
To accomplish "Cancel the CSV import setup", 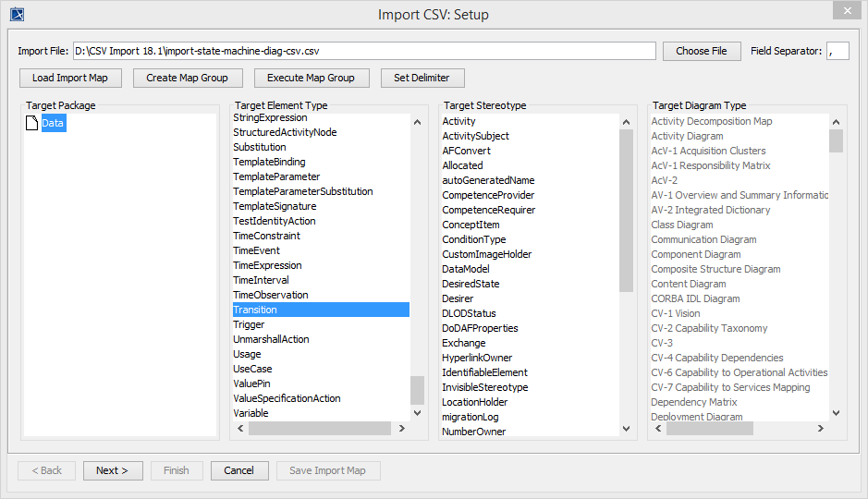I will (x=238, y=470).
